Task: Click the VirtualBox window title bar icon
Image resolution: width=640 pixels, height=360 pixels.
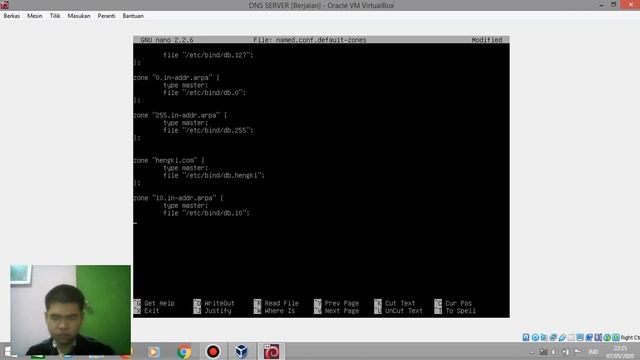Action: point(4,4)
